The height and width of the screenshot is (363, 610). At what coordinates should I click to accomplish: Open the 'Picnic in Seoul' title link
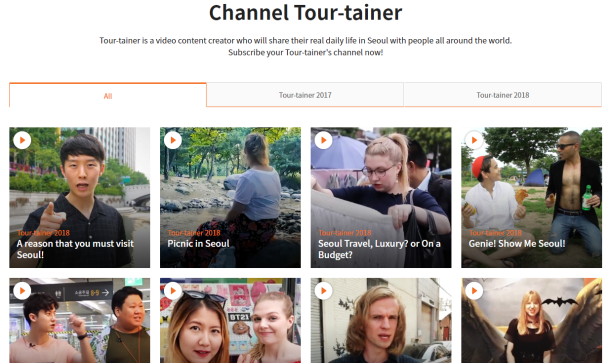pos(198,244)
